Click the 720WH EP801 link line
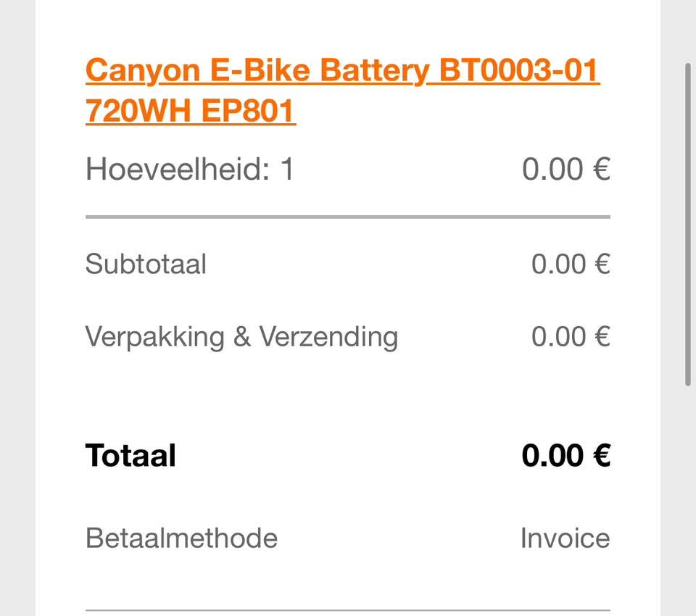The height and width of the screenshot is (616, 696). click(191, 110)
